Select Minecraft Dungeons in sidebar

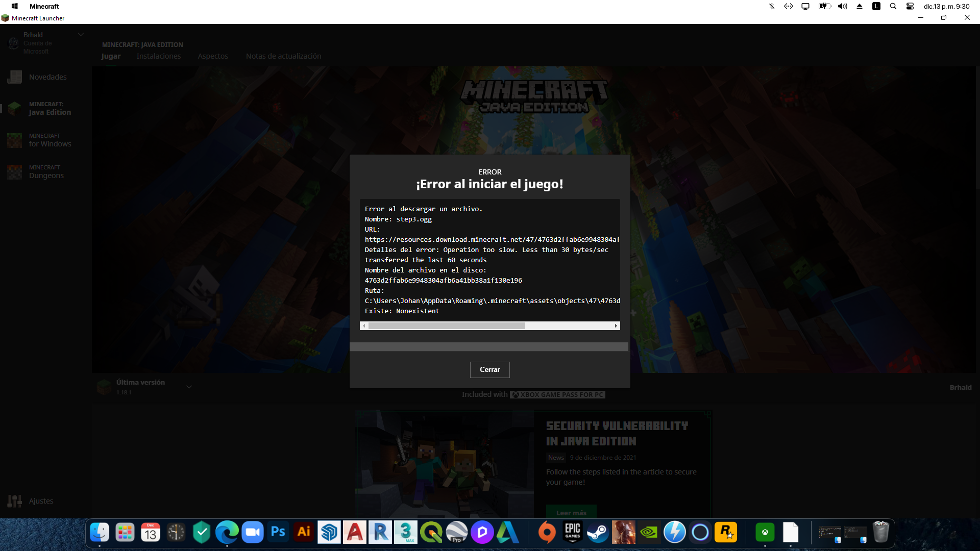tap(46, 172)
